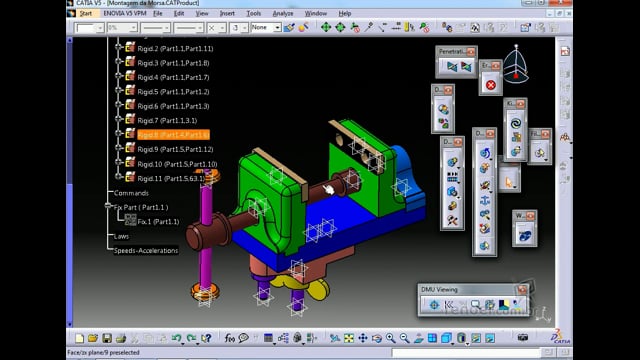The width and height of the screenshot is (640, 360).
Task: Select Rigid.4 (Part1.1,Part1.7) joint
Action: point(173,77)
